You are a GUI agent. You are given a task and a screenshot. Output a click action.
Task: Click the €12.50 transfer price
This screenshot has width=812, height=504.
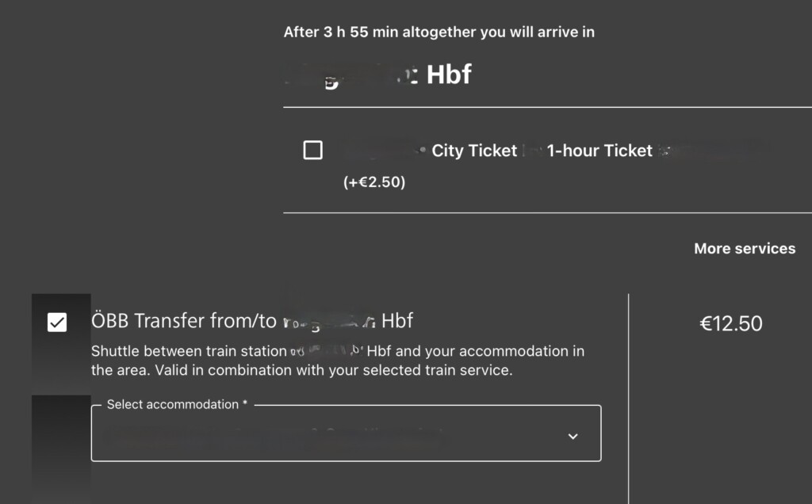tap(731, 323)
